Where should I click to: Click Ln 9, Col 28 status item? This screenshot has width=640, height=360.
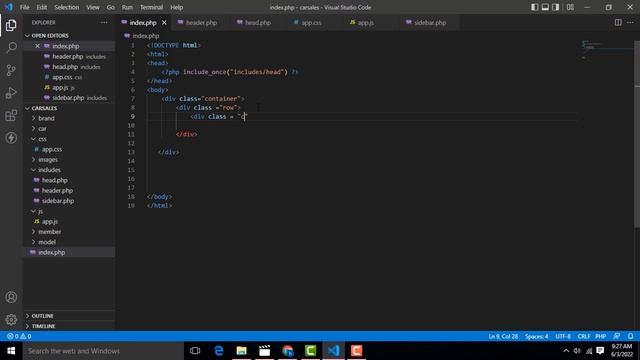click(503, 336)
